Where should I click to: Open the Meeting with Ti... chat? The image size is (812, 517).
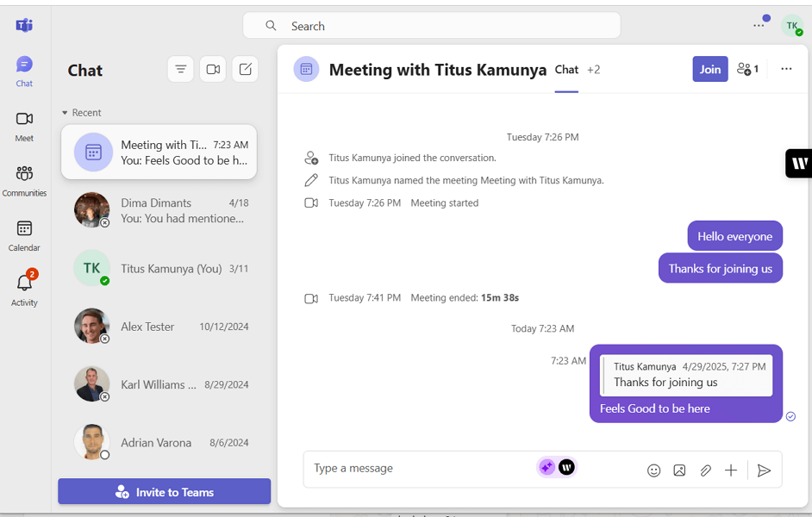point(159,153)
